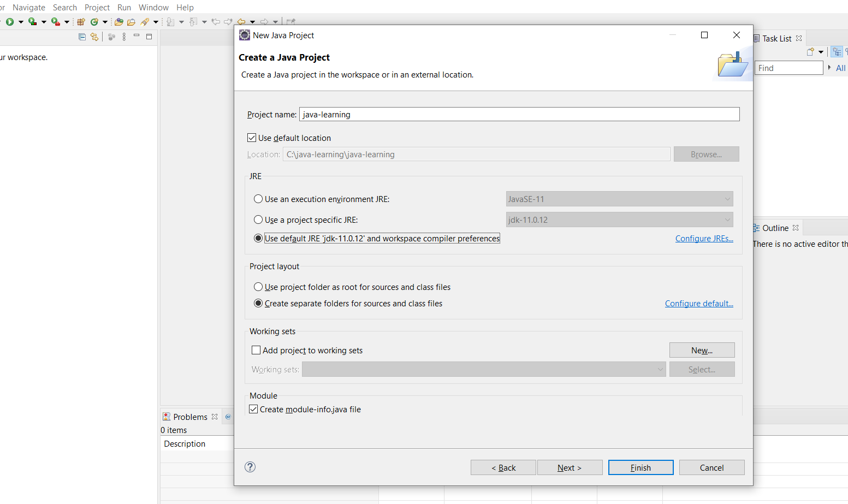Click the Next > button
This screenshot has width=848, height=504.
570,467
